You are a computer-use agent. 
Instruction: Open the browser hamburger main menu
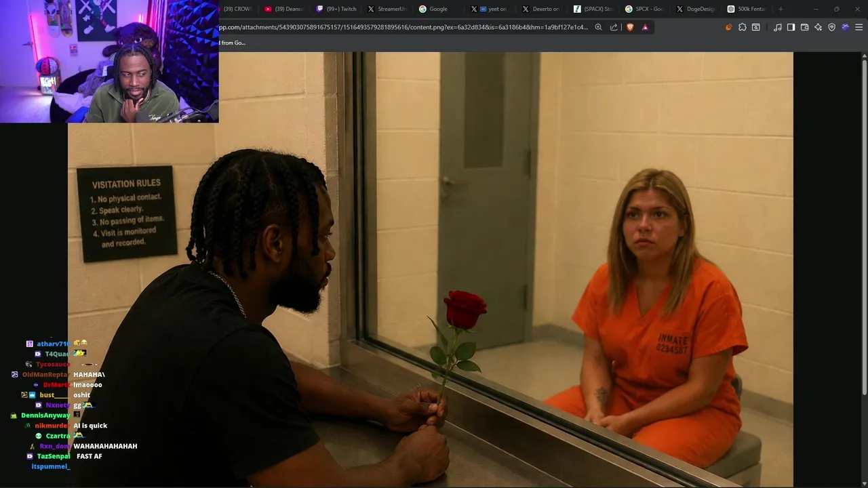click(x=859, y=27)
